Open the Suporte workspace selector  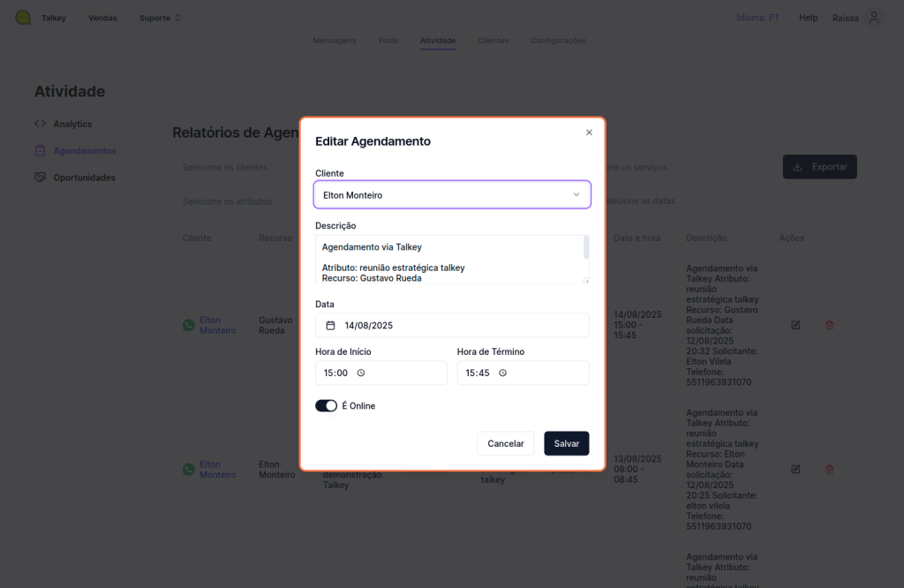tap(160, 18)
